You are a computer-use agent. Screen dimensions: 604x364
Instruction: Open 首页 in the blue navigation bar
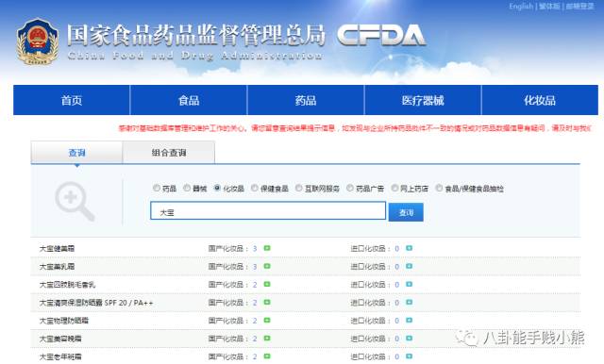72,100
